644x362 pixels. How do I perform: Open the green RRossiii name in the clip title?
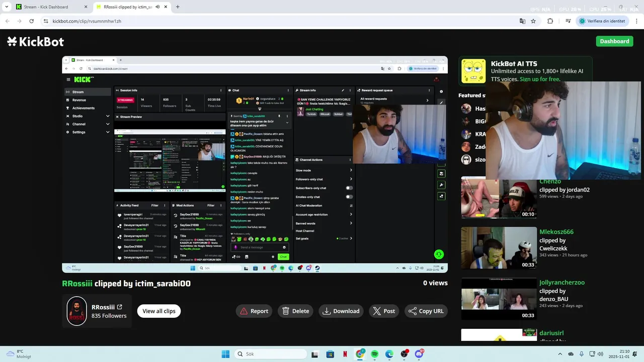pos(77,284)
